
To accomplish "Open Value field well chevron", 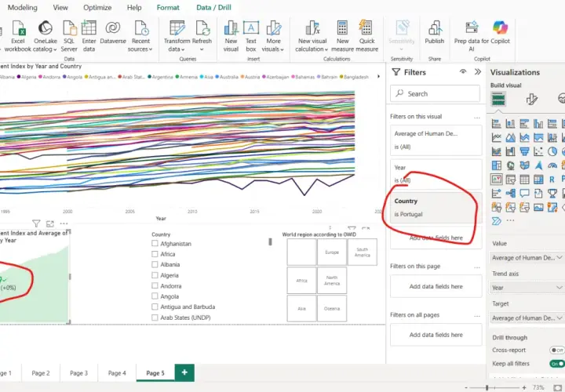I will 560,257.
